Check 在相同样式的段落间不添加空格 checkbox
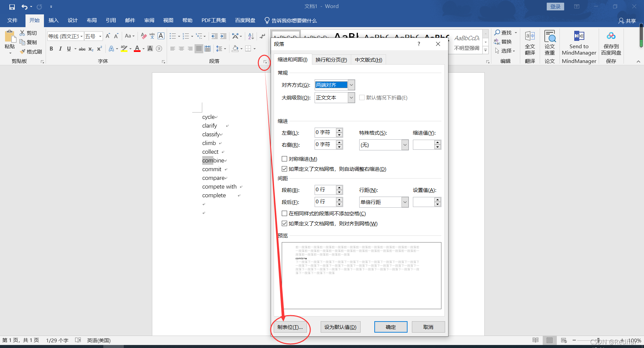The image size is (644, 348). [284, 213]
